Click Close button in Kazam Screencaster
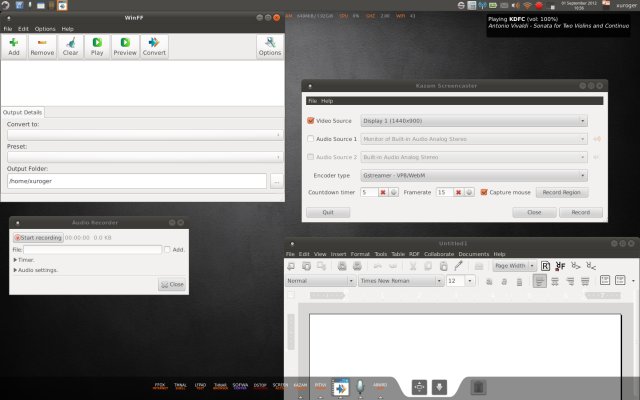 [534, 212]
